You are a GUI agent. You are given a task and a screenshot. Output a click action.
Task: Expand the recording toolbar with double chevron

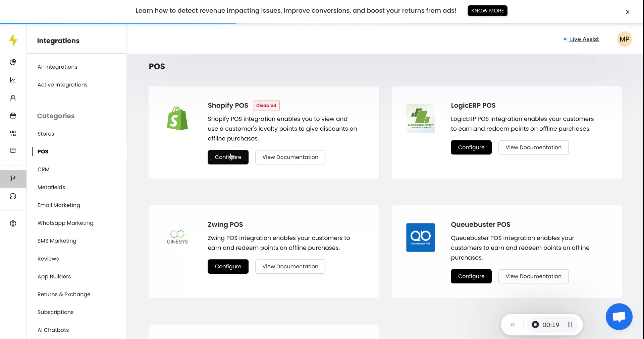point(512,325)
